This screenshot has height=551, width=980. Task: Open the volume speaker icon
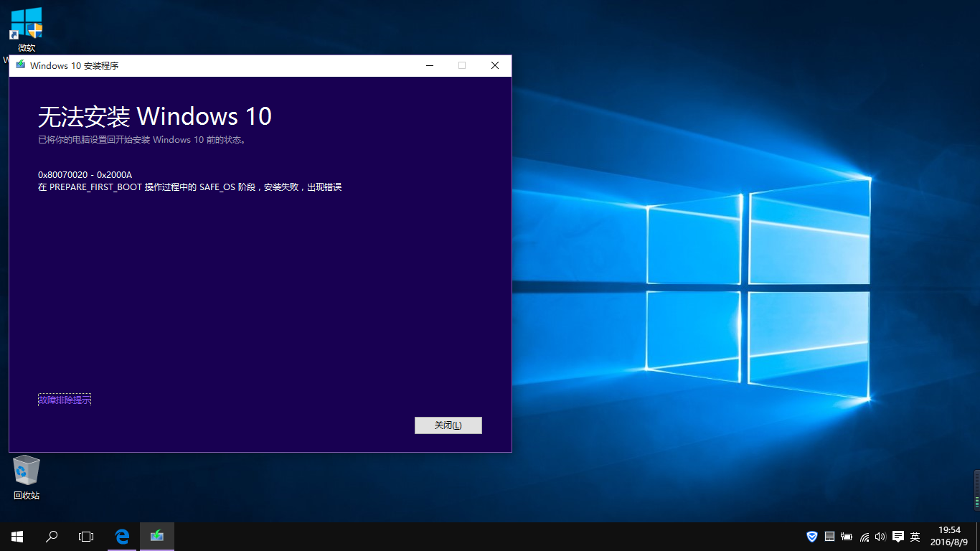point(880,537)
